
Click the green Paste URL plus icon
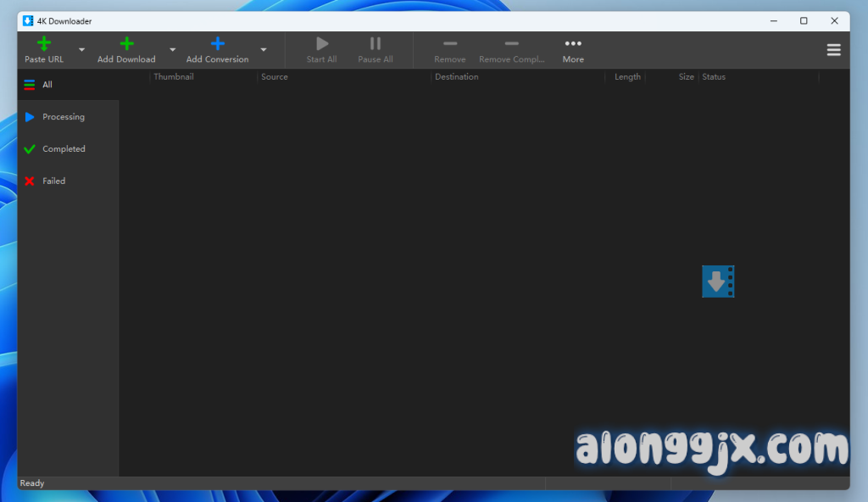pyautogui.click(x=44, y=44)
